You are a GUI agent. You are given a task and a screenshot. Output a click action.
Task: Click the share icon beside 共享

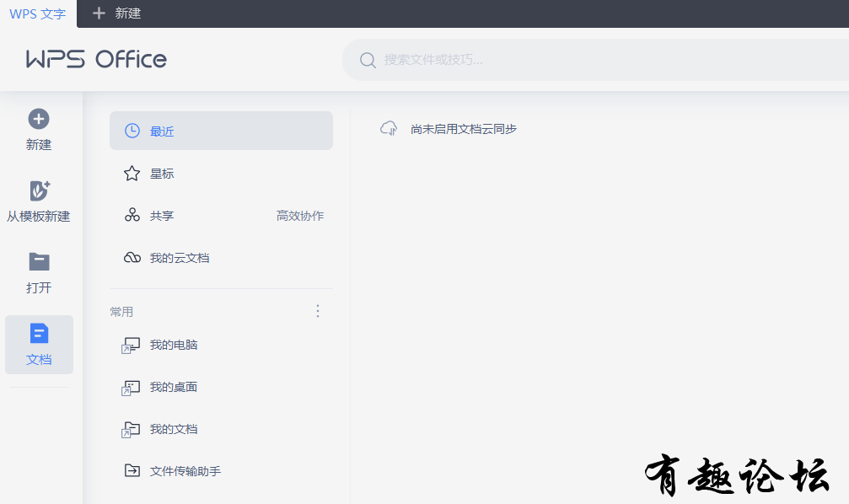point(132,216)
